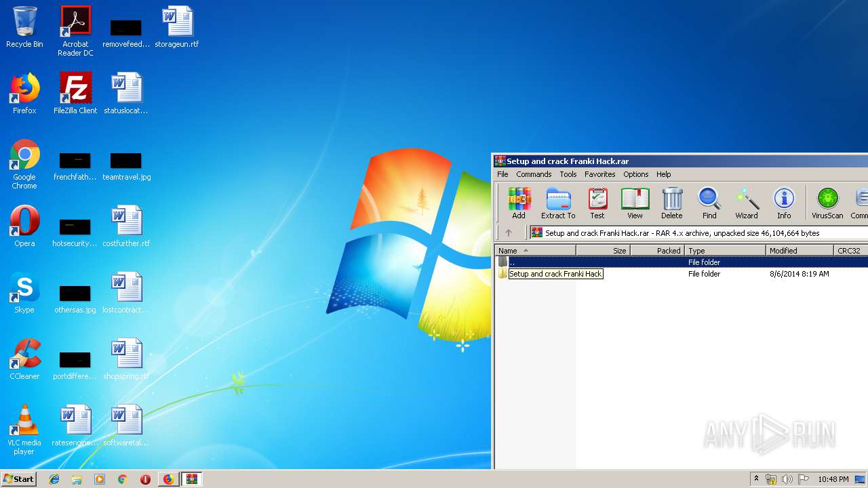Select the 'Setup and crack Franki Hack' folder
Viewport: 868px width, 488px height.
[555, 274]
